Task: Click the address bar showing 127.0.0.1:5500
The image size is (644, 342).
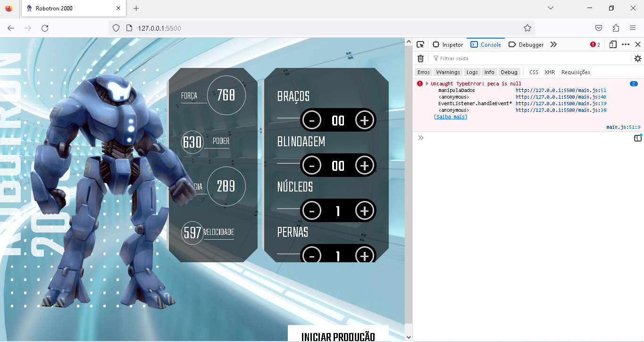Action: pyautogui.click(x=321, y=28)
